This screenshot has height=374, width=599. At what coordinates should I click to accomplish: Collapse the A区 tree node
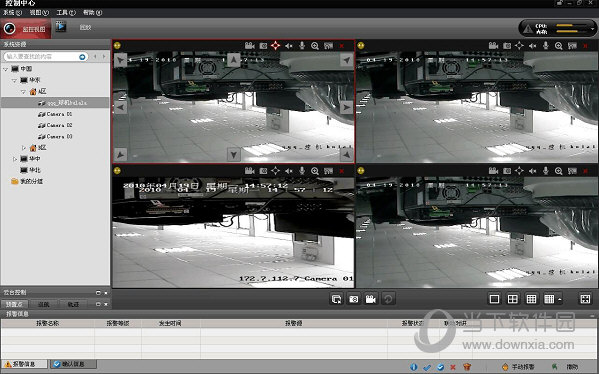click(23, 92)
